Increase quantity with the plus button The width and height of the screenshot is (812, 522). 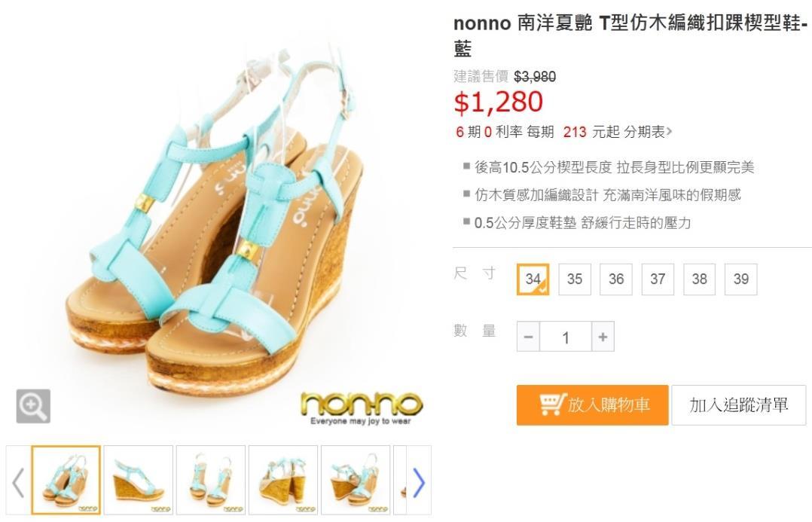pyautogui.click(x=603, y=337)
